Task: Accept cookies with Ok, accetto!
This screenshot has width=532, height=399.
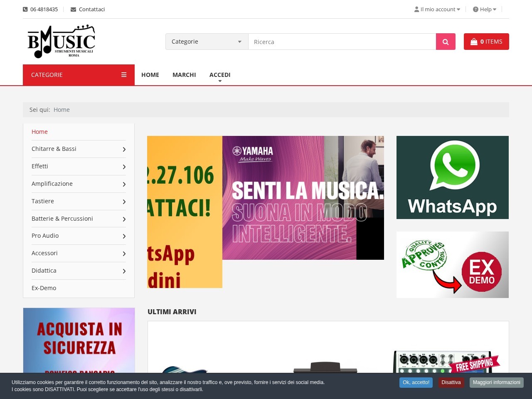Action: point(416,382)
